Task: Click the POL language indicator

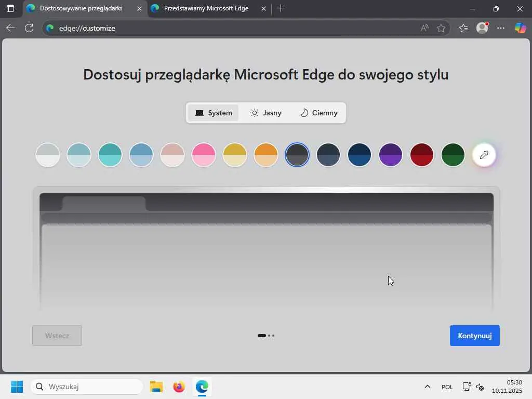Action: (447, 387)
